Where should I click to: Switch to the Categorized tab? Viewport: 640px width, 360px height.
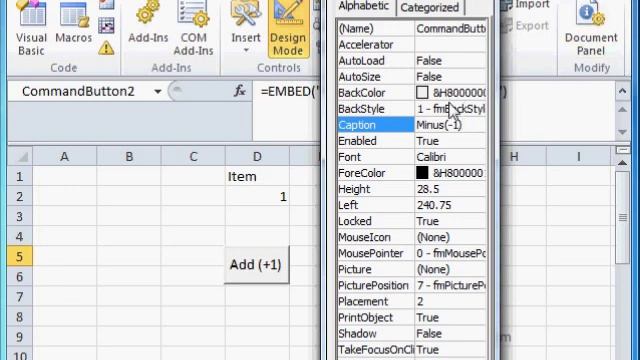click(429, 7)
